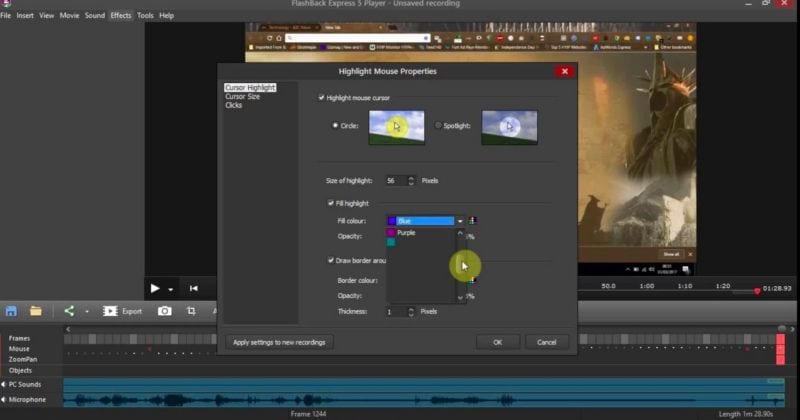Viewport: 800px width, 420px height.
Task: Click the Cancel button
Action: pyautogui.click(x=546, y=342)
